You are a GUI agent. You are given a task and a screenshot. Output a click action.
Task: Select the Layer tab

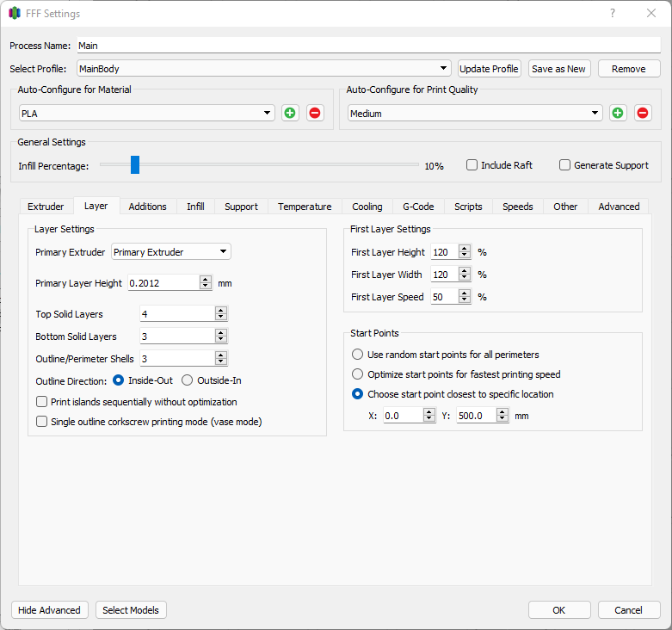96,206
